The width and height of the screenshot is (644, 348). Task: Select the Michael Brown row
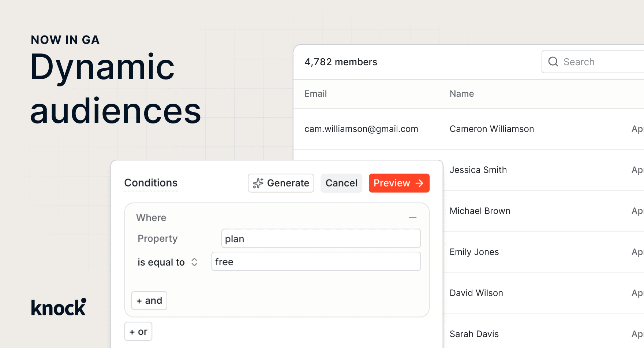tap(544, 211)
